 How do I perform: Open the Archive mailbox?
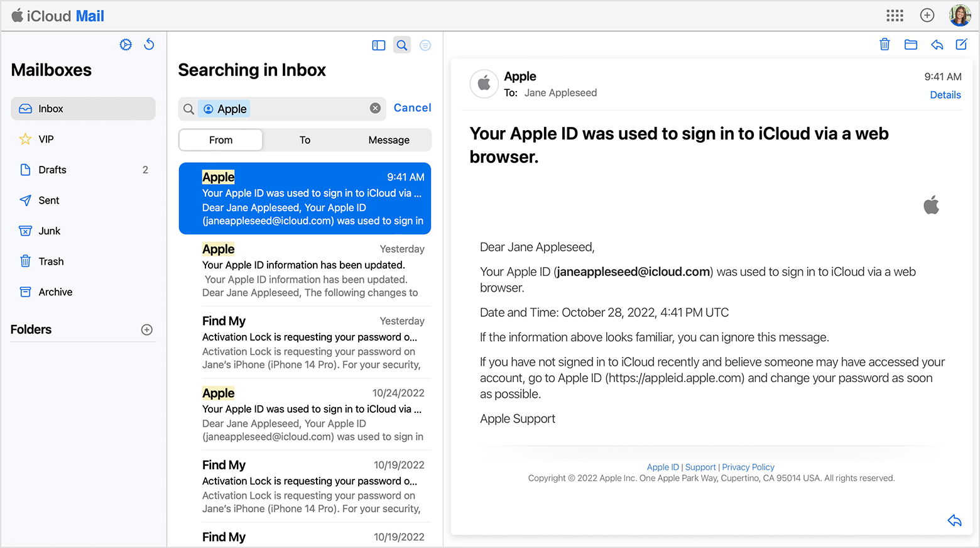point(83,292)
